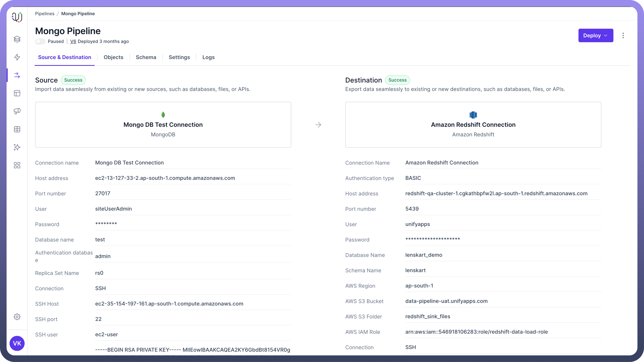Screen dimensions: 644x362
Task: Toggle the Paused pipeline switch
Action: pyautogui.click(x=40, y=42)
